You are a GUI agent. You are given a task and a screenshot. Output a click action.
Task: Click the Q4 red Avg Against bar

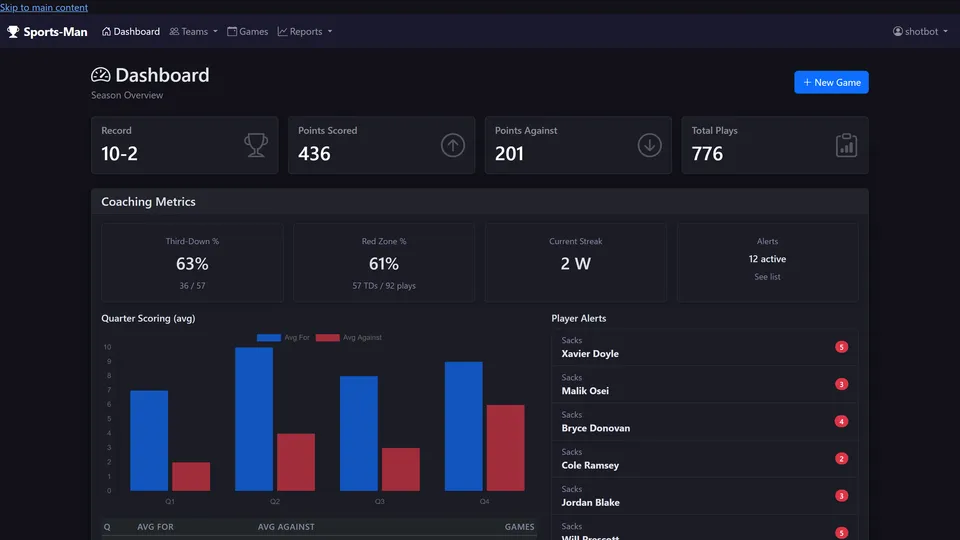(506, 448)
